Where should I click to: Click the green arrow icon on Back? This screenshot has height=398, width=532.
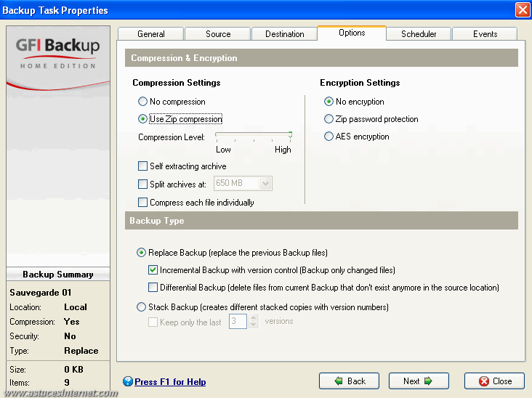tap(339, 381)
